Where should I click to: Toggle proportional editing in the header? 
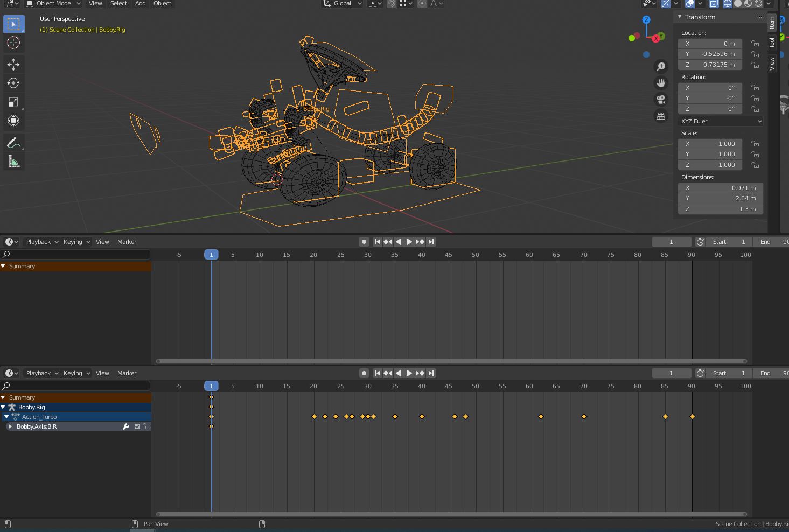point(423,4)
